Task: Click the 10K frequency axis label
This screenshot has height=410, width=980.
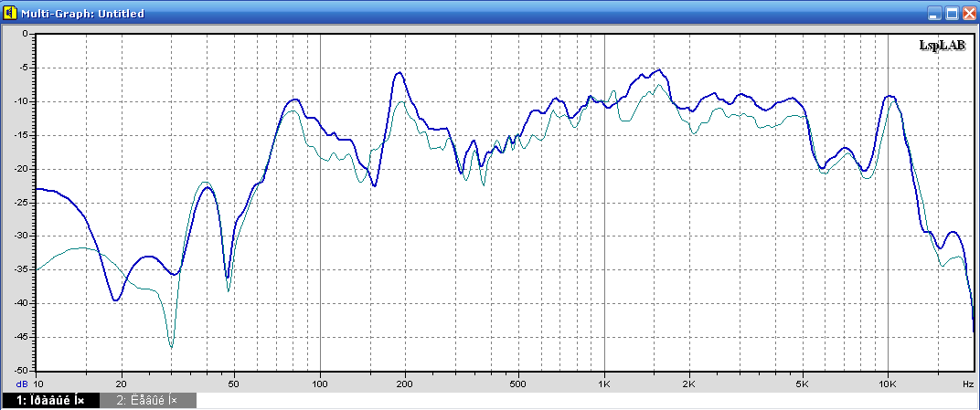Action: point(888,384)
